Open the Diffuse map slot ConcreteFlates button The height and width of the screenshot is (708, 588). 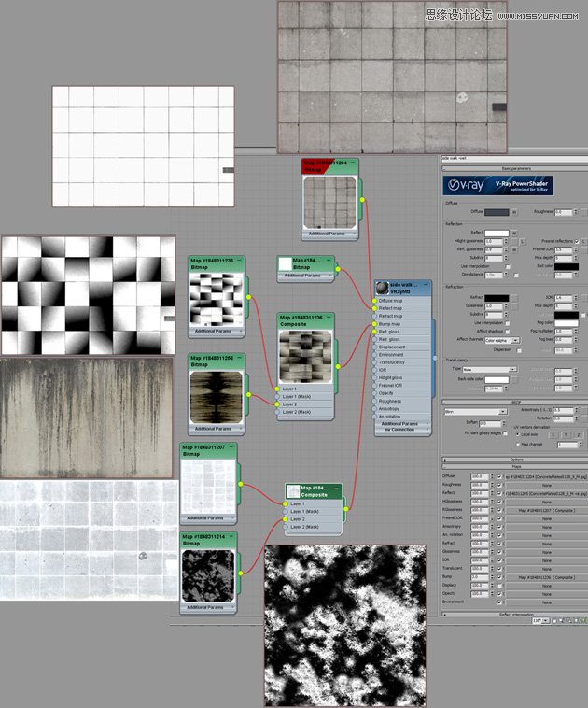546,476
